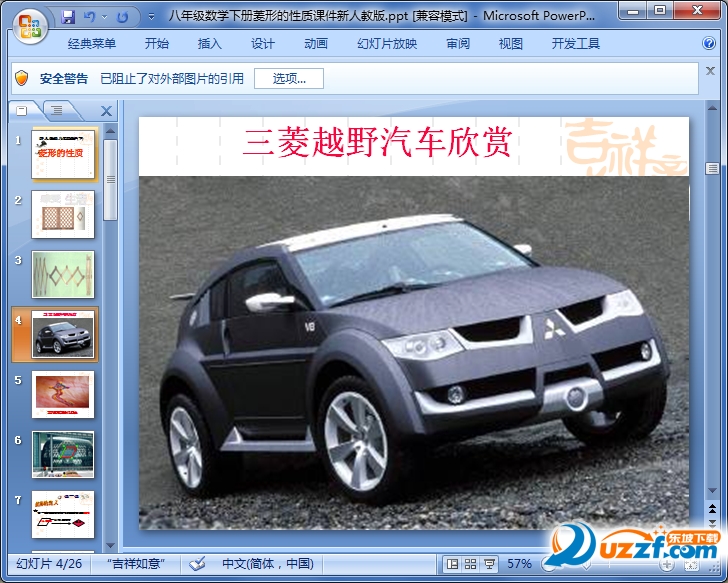
Task: Open the 动画 ribbon tab
Action: tap(316, 44)
